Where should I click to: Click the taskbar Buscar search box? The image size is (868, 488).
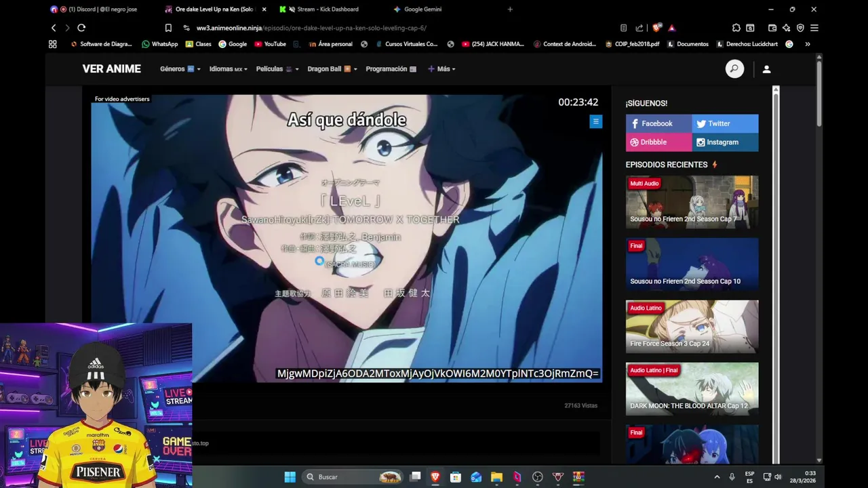coord(353,476)
